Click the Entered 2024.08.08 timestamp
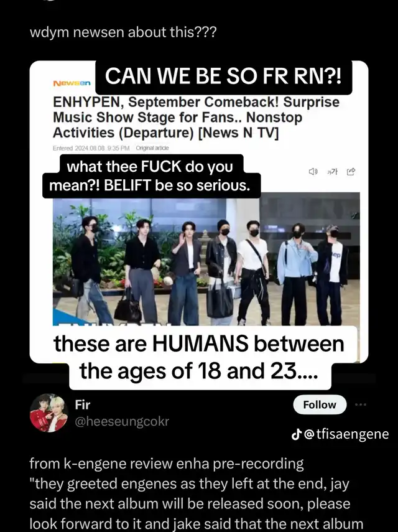The height and width of the screenshot is (532, 398). 91,148
